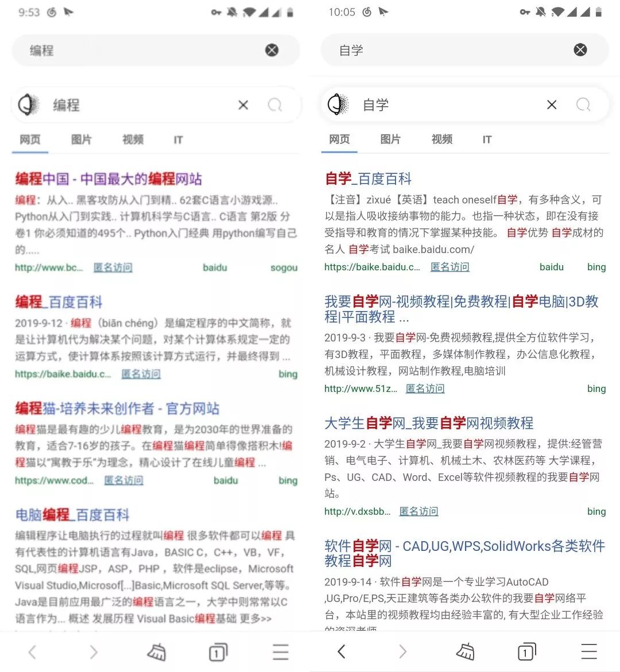This screenshot has height=672, width=620.
Task: Tap the clean/broom icon on left screen
Action: click(157, 652)
